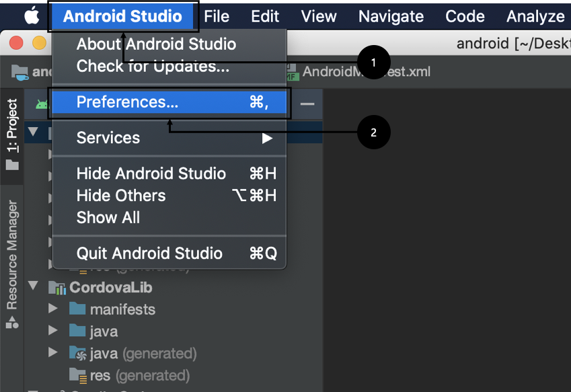Open the File menu
The height and width of the screenshot is (392, 571).
pyautogui.click(x=217, y=16)
